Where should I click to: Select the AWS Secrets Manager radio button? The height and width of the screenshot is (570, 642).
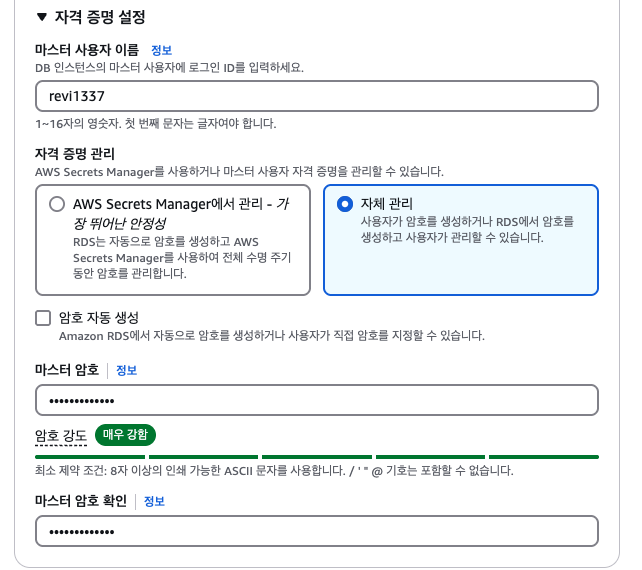[57, 204]
